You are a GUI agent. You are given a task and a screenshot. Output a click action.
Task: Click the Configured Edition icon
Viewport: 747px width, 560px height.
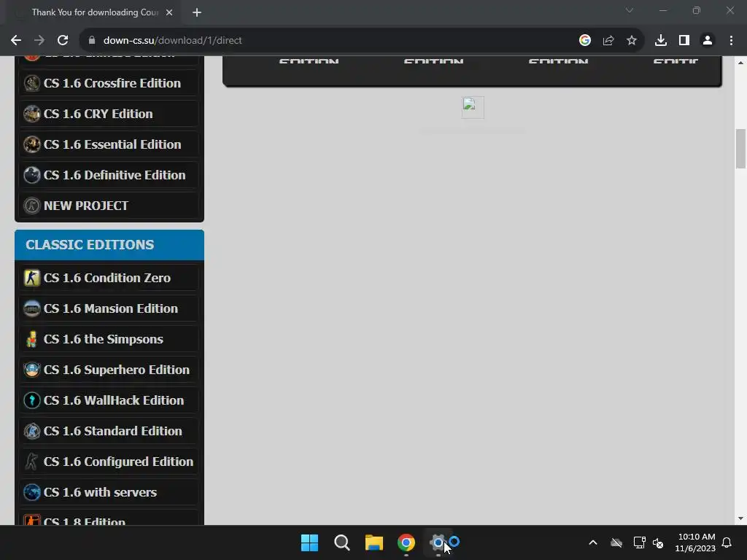click(x=32, y=462)
